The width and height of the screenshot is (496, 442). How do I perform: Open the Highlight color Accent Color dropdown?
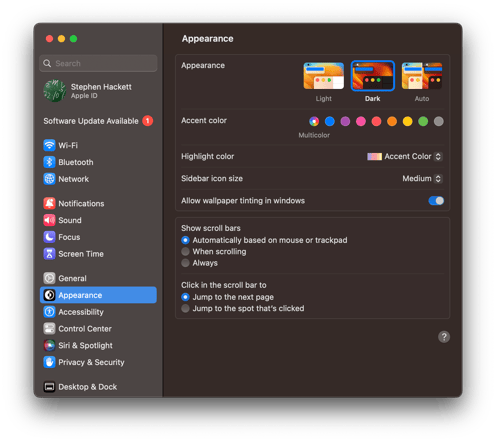tap(405, 156)
